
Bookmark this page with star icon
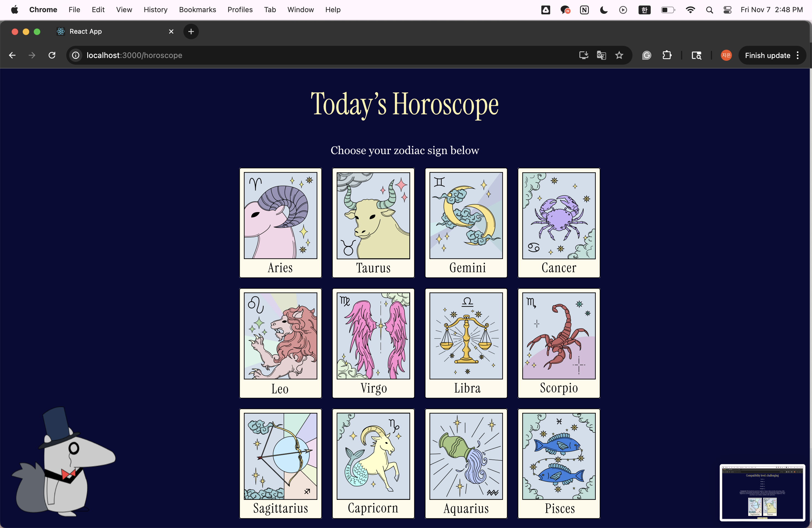(619, 55)
